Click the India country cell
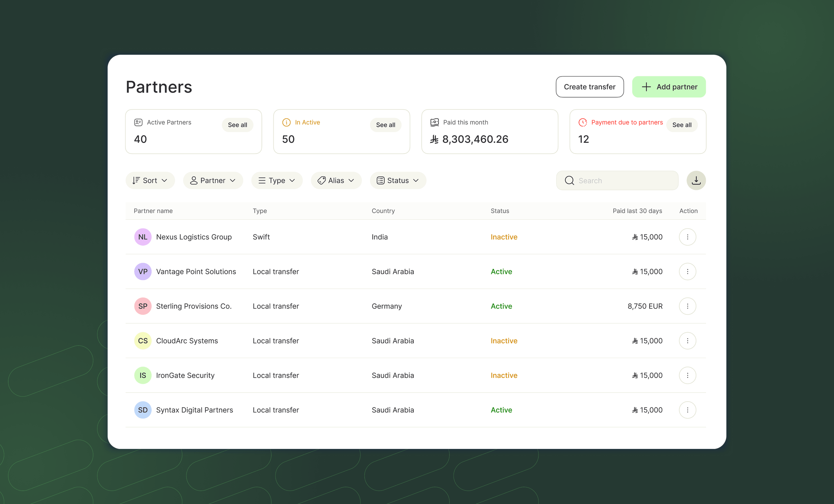 click(x=379, y=237)
